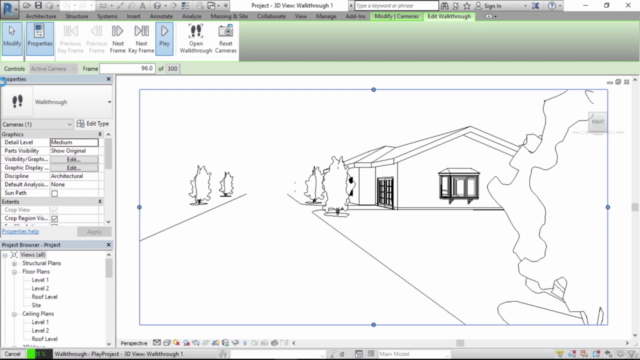Click the Save disk icon in quick access toolbar

click(38, 6)
